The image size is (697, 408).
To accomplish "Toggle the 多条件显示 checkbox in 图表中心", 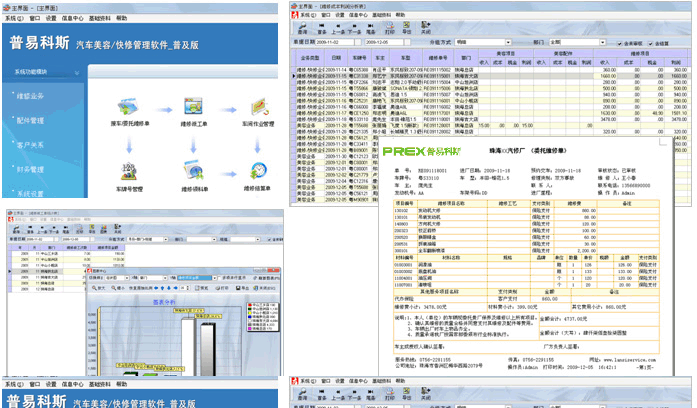I will pyautogui.click(x=219, y=278).
